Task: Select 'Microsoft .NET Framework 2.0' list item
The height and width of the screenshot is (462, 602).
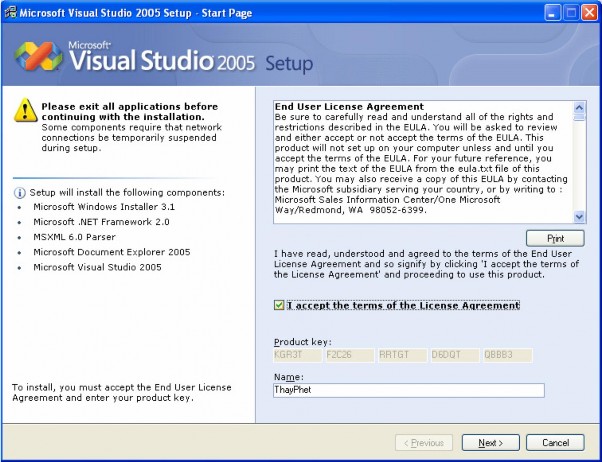Action: 101,222
